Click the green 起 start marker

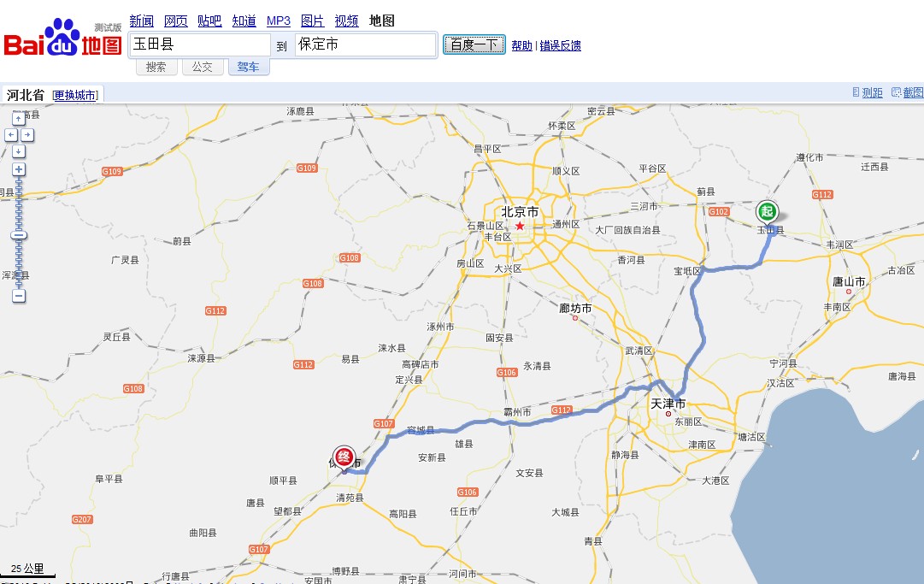(x=767, y=211)
